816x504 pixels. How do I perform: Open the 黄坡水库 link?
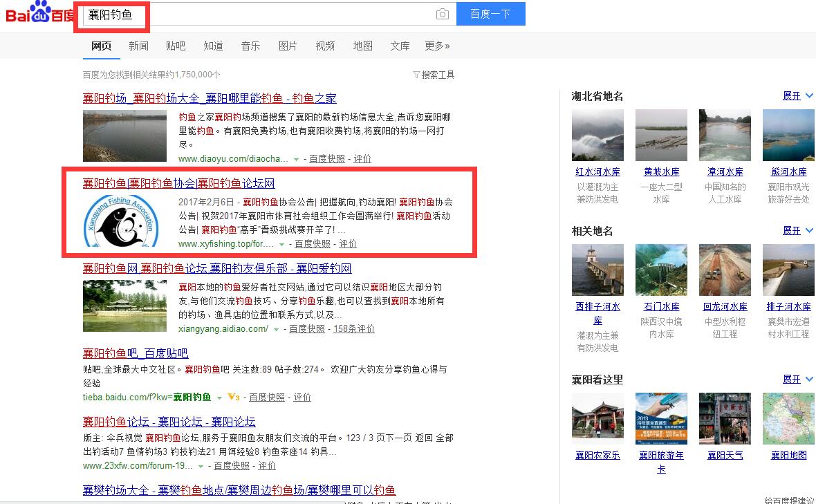[x=661, y=171]
